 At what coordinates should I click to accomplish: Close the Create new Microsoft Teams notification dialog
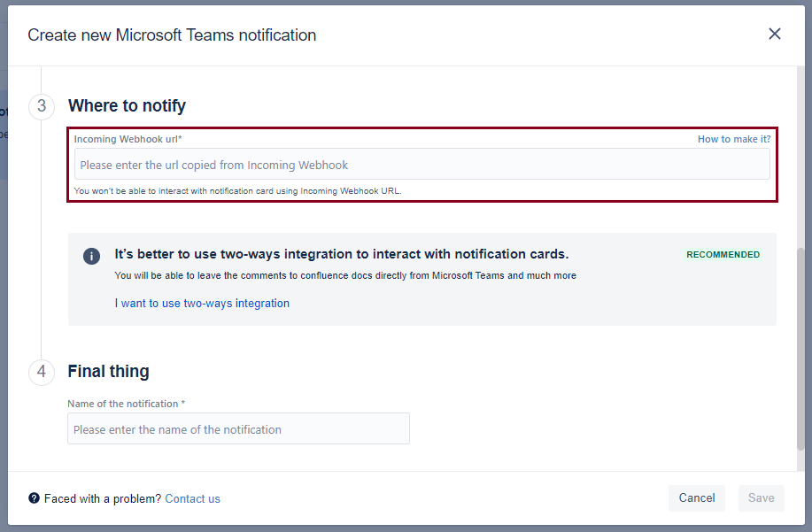pos(775,35)
